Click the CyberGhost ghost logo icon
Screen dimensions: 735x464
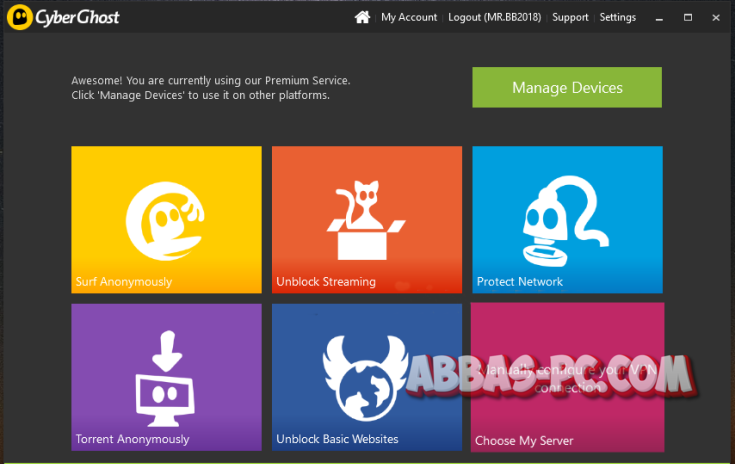click(19, 17)
